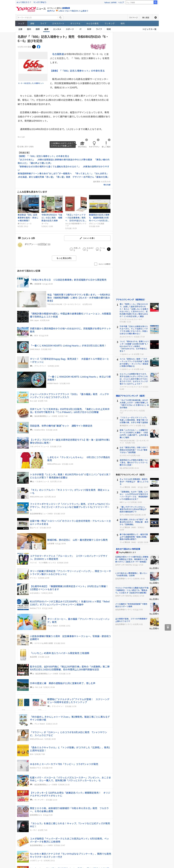Screen dimensions: 174x868
Task: Open トピックス一覧 link
Action: (149, 29)
